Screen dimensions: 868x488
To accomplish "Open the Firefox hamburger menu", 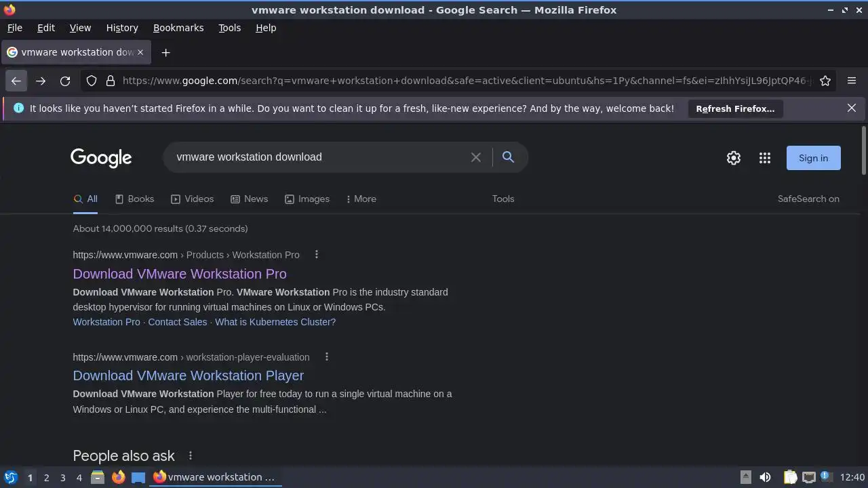I will click(852, 81).
